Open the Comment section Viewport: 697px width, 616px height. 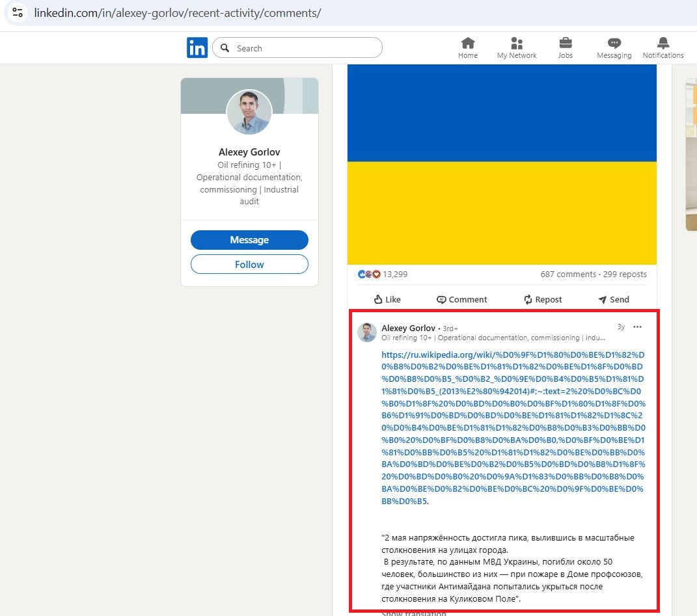click(x=462, y=299)
